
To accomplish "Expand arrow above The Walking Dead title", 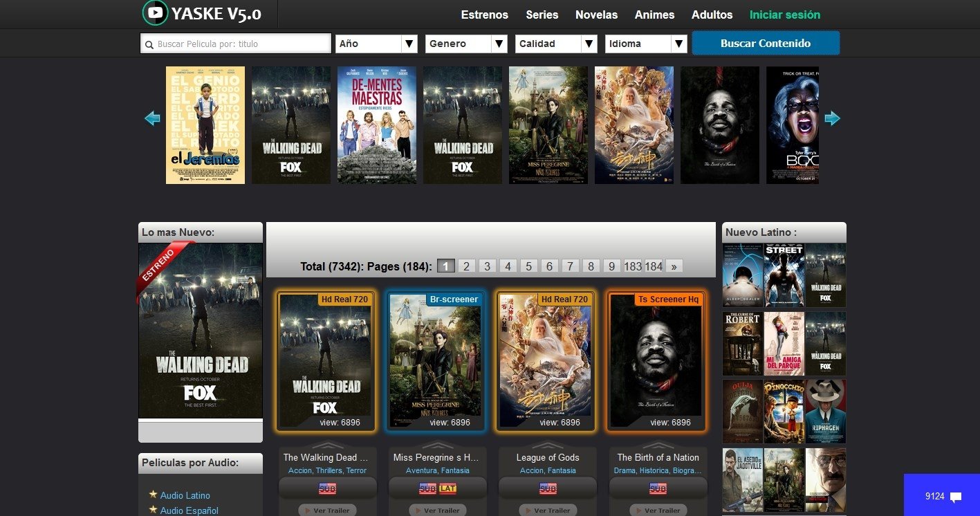I will [x=327, y=445].
